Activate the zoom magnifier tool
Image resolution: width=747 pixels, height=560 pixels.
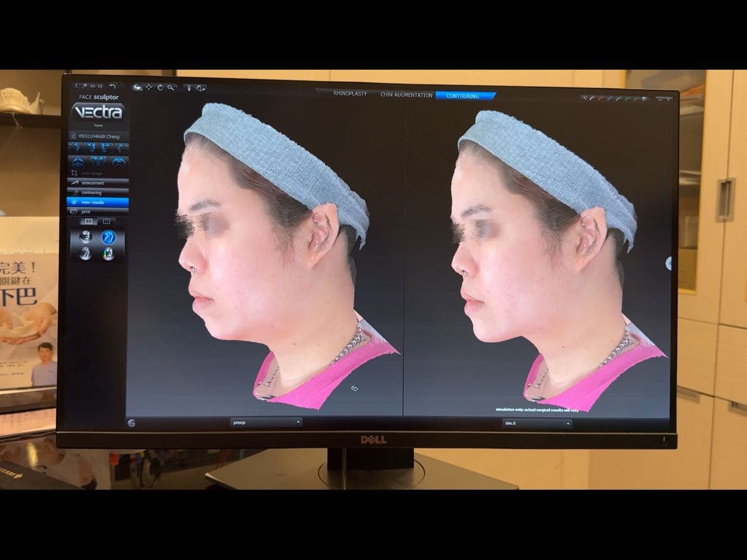point(170,87)
